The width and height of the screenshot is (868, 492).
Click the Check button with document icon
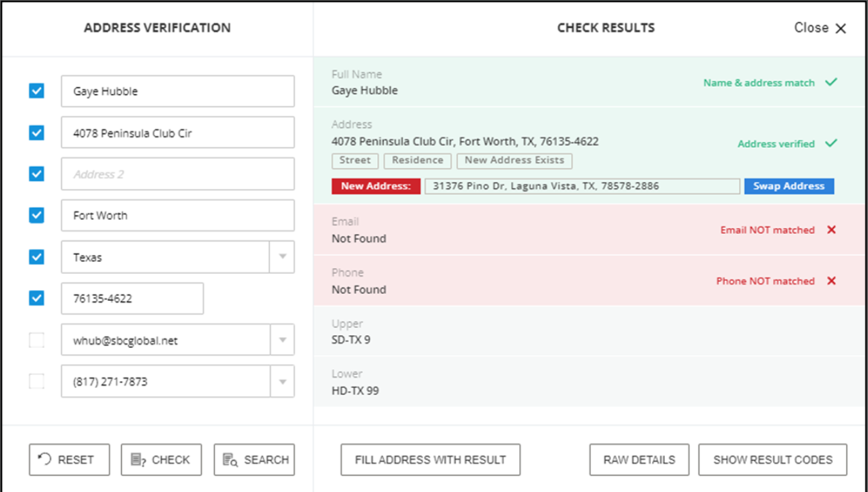(161, 460)
